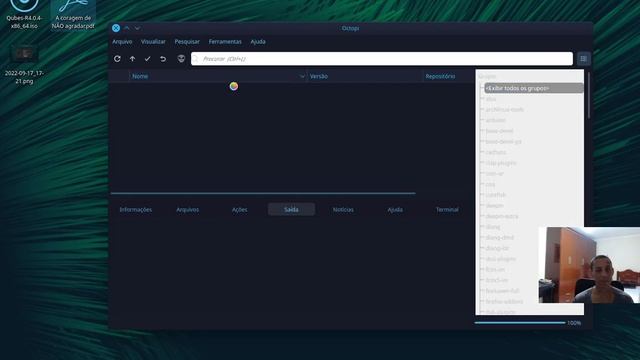Select the 'deepin' group
Viewport: 640px width, 360px height.
pos(494,205)
